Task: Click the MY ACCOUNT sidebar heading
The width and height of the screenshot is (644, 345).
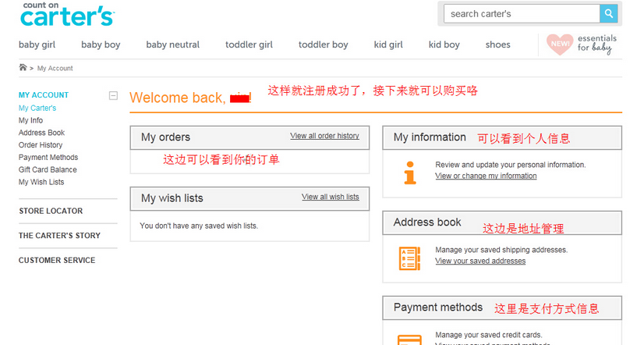Action: pos(44,95)
